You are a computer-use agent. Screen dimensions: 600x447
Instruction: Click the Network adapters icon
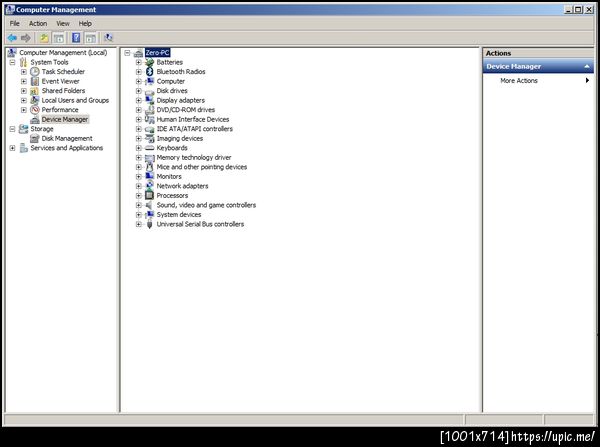150,186
